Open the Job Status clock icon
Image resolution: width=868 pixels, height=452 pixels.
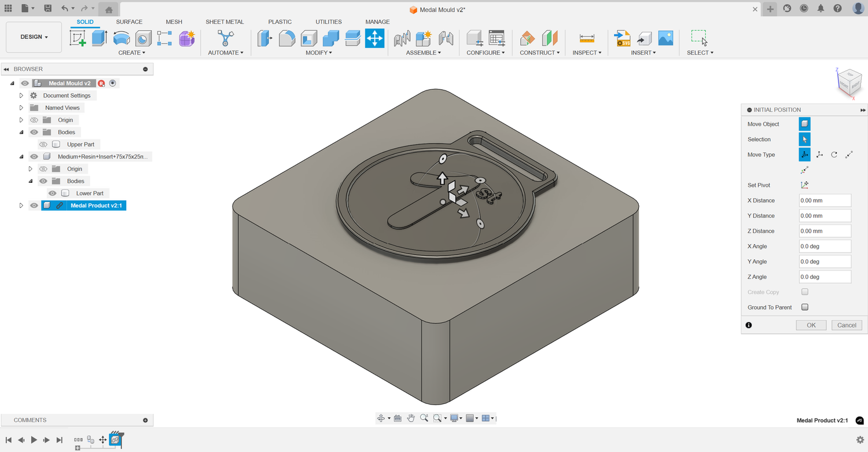tap(804, 9)
